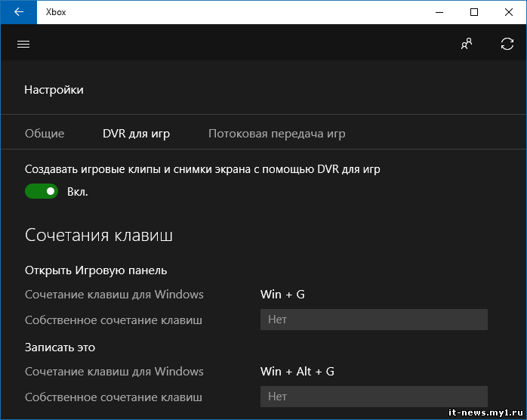Select the DVR для игр tab
Image resolution: width=527 pixels, height=420 pixels.
136,134
